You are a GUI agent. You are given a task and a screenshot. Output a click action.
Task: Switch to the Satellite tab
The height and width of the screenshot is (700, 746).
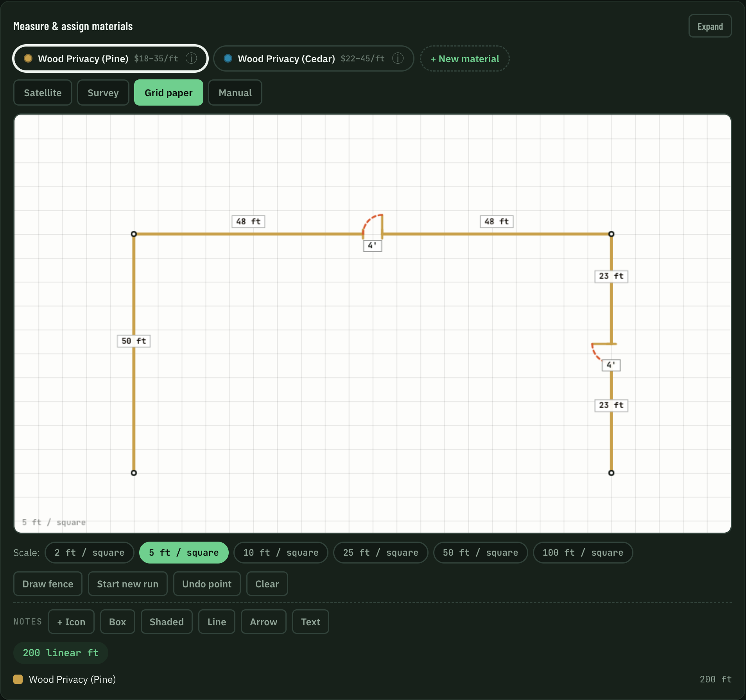[43, 93]
